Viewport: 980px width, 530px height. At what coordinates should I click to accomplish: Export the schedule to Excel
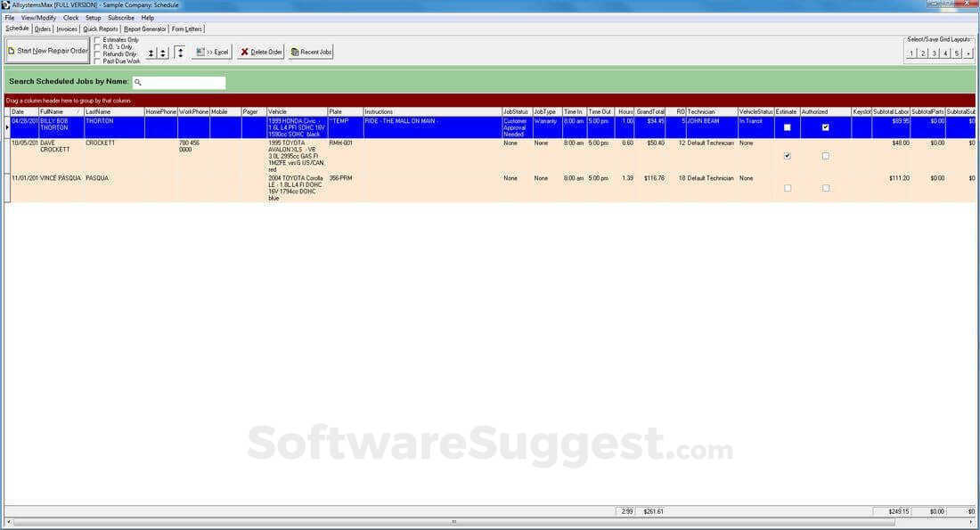tap(213, 52)
